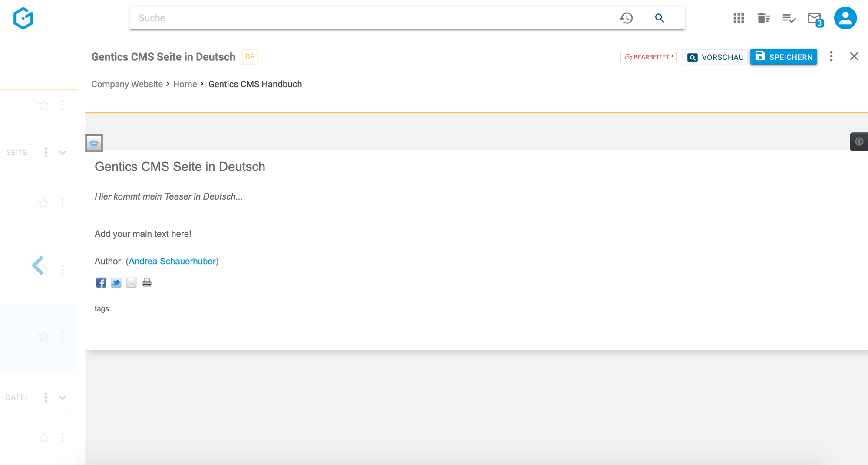Screen dimensions: 868x465
Task: Click the print icon
Action: (147, 283)
